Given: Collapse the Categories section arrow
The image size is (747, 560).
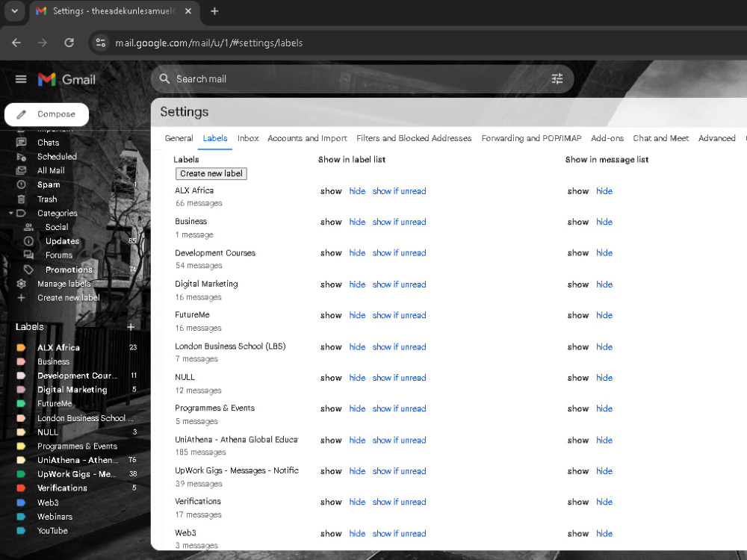Looking at the screenshot, I should coord(10,214).
